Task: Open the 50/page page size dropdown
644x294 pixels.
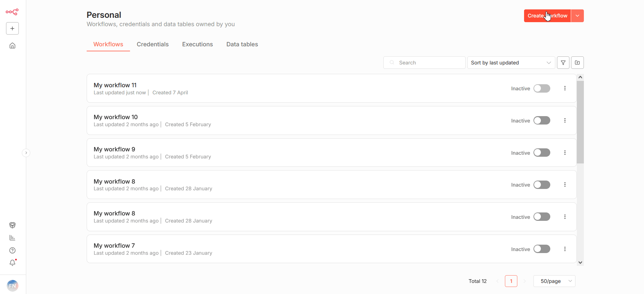Action: [554, 281]
